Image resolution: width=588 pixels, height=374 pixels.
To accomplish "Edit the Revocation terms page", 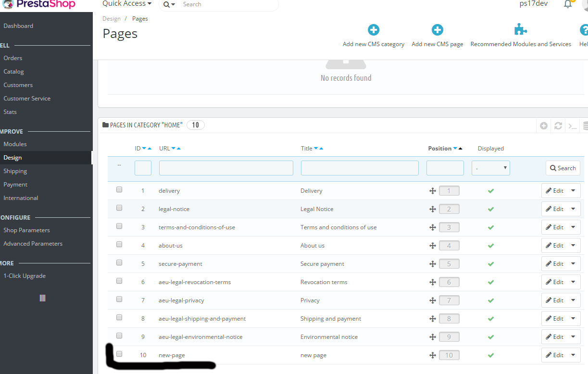I will pos(555,282).
